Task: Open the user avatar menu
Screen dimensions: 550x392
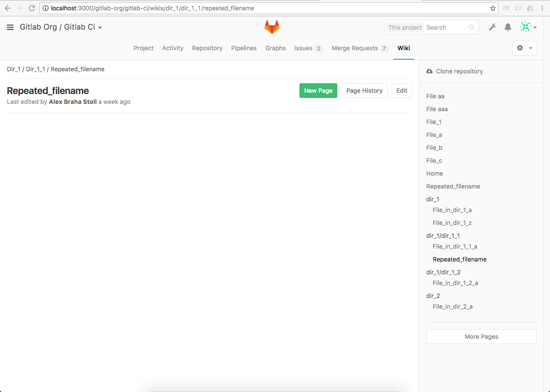Action: click(528, 27)
